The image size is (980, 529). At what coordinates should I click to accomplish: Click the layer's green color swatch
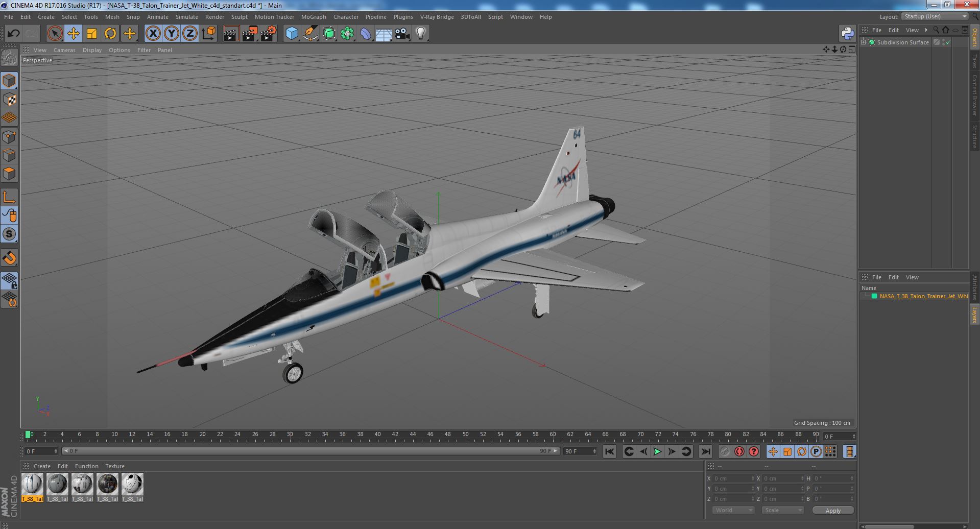[x=874, y=296]
